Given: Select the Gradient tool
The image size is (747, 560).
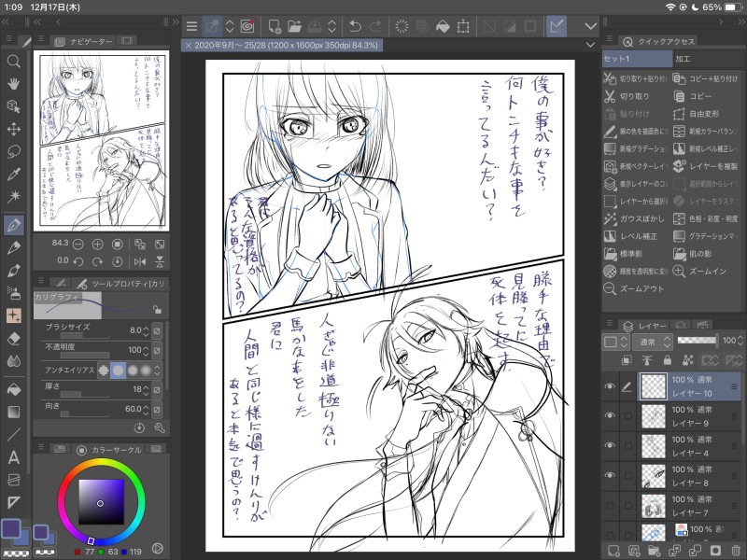Looking at the screenshot, I should coord(14,412).
